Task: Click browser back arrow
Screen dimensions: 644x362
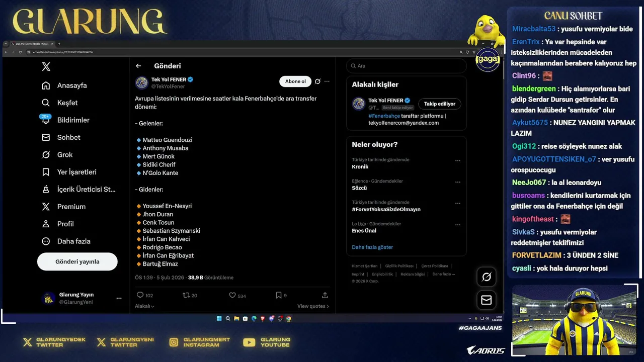Action: pos(6,52)
